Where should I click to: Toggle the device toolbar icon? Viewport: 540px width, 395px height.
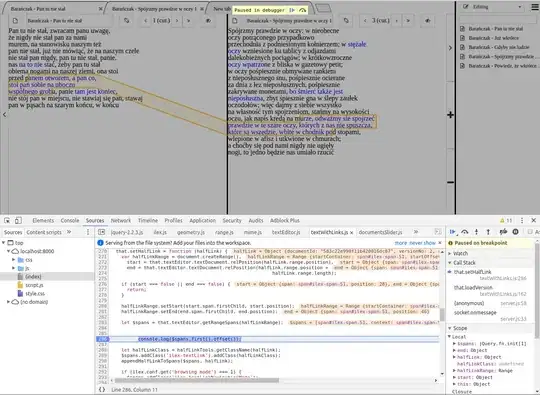tap(18, 220)
